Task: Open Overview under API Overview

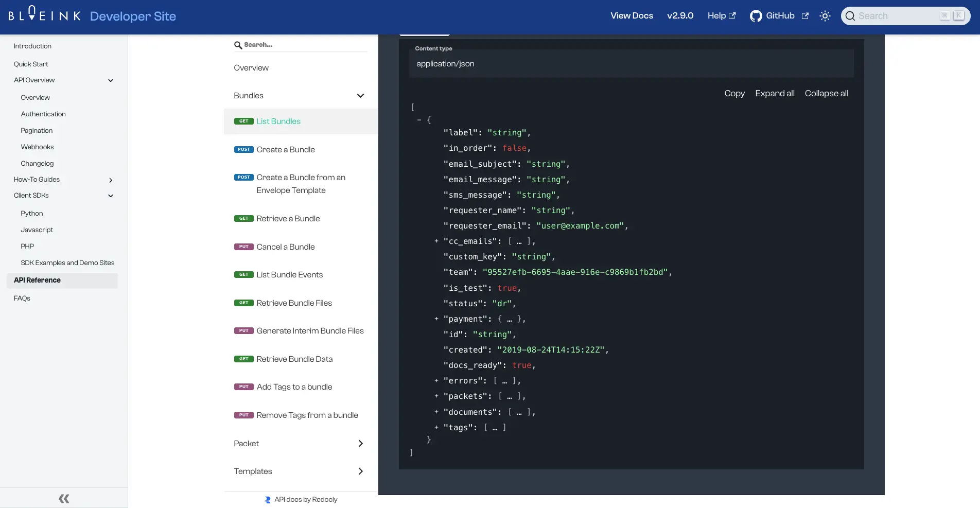Action: tap(36, 98)
